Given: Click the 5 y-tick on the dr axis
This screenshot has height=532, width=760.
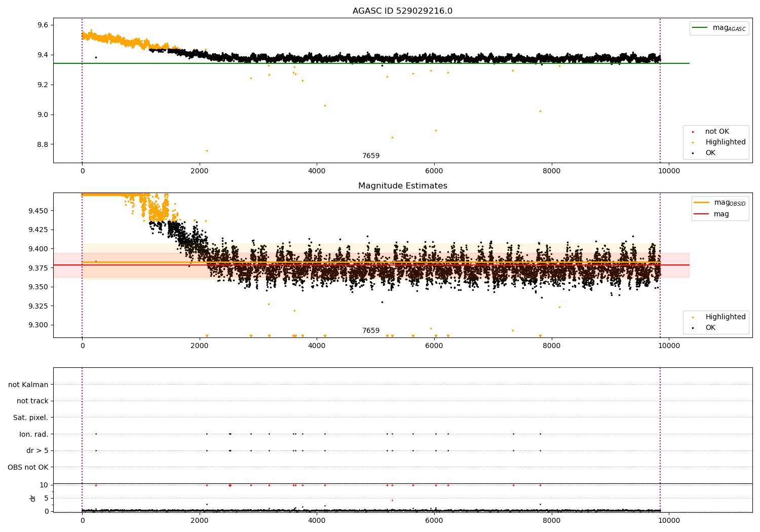Looking at the screenshot, I should 46,498.
